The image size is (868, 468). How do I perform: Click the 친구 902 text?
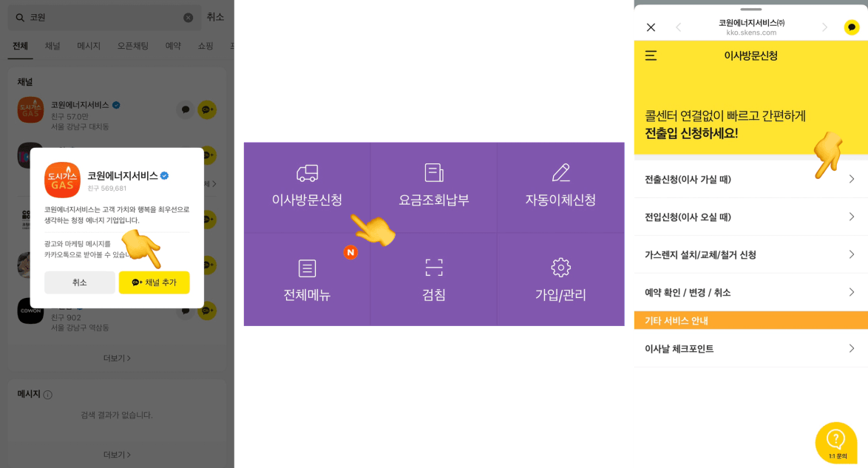click(x=66, y=317)
